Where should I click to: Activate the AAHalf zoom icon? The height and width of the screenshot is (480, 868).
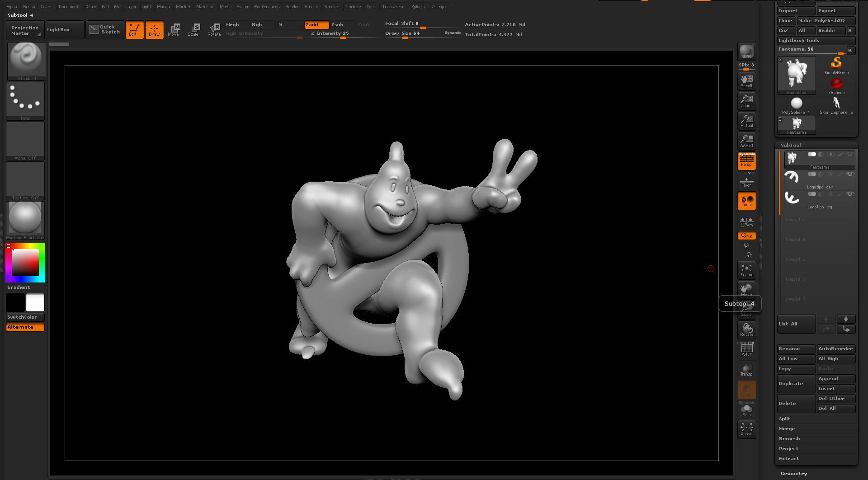pyautogui.click(x=746, y=141)
